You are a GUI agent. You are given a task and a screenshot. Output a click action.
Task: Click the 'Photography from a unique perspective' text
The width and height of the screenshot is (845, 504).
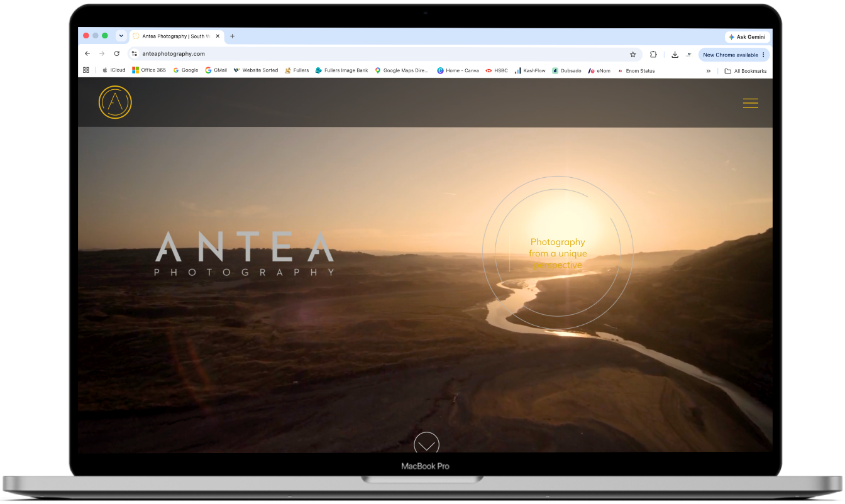point(558,253)
